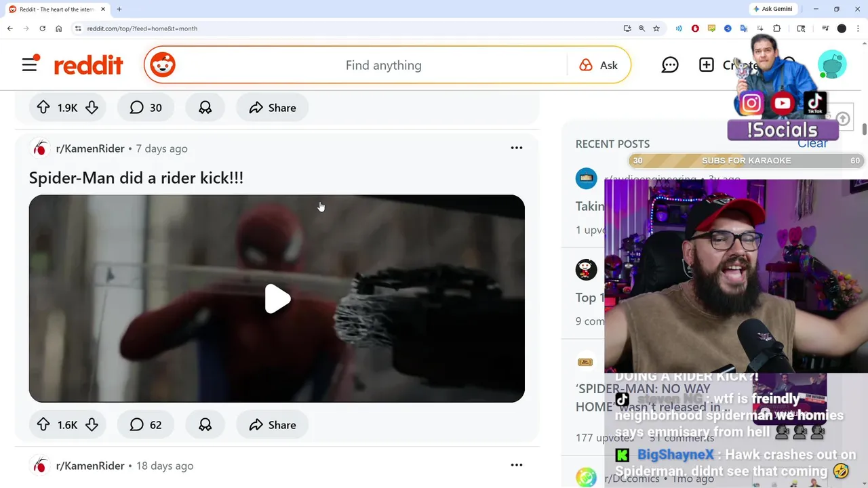Open the Chrome profile avatar
Image resolution: width=868 pixels, height=488 pixels.
pos(842,28)
